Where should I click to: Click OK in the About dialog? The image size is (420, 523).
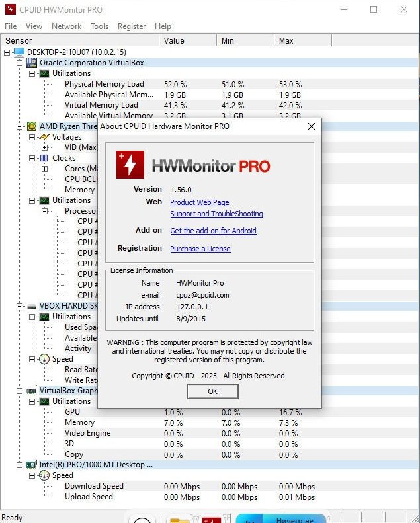pyautogui.click(x=213, y=391)
